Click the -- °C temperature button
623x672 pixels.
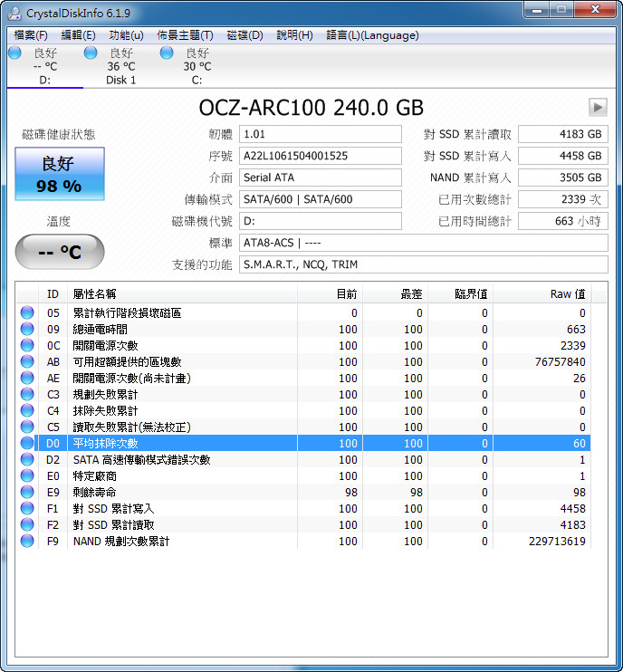(60, 252)
